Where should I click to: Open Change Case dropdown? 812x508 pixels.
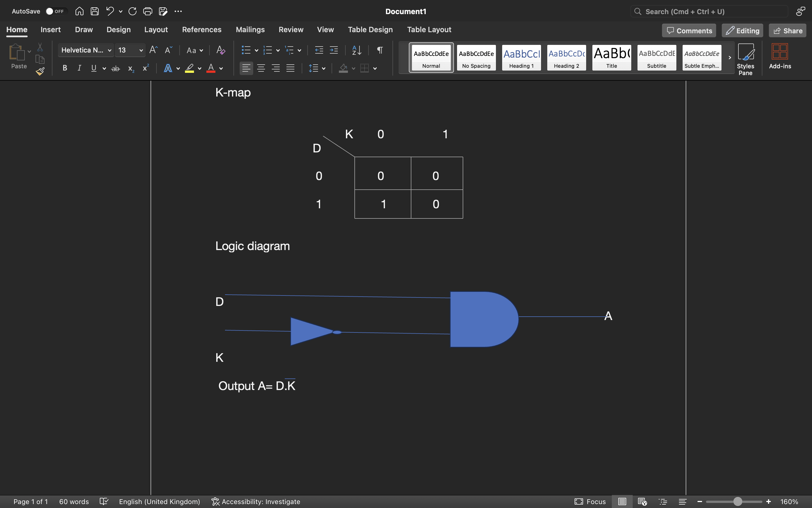pyautogui.click(x=195, y=51)
